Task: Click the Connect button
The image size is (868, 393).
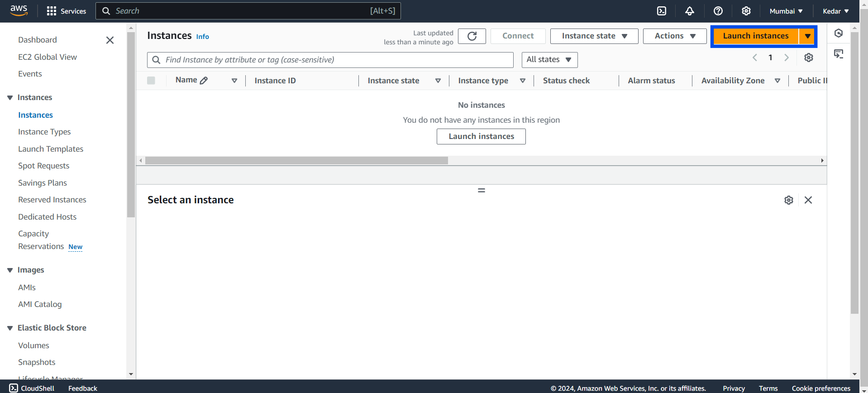Action: click(x=518, y=36)
